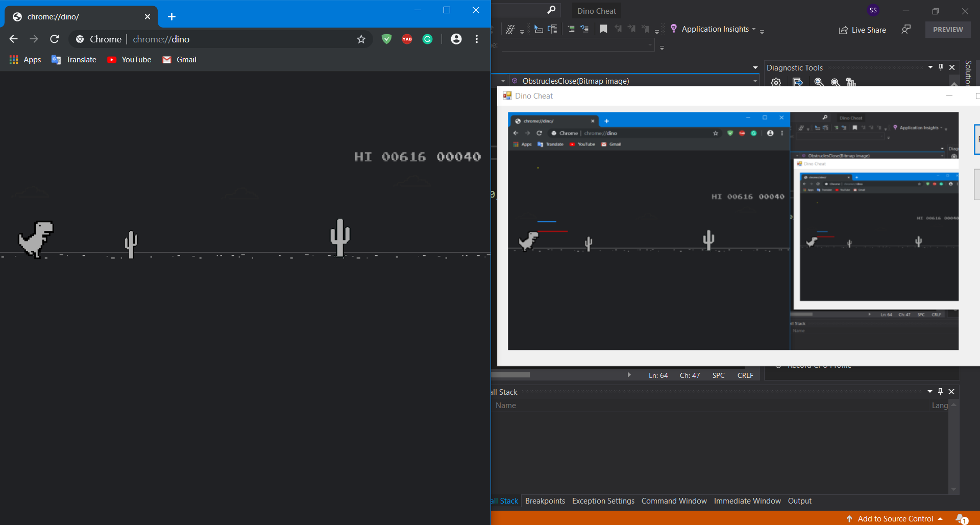This screenshot has width=980, height=525.
Task: Go to next bookmark icon
Action: [632, 29]
